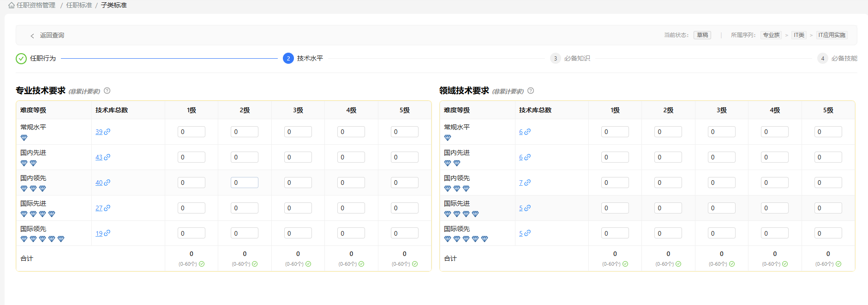Click the green checkmark icon for 任职行为
This screenshot has height=305, width=868.
(x=21, y=59)
